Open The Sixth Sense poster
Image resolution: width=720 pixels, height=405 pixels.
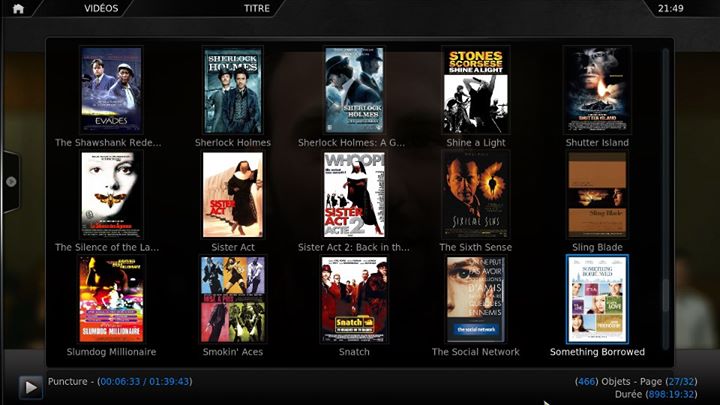tap(475, 195)
